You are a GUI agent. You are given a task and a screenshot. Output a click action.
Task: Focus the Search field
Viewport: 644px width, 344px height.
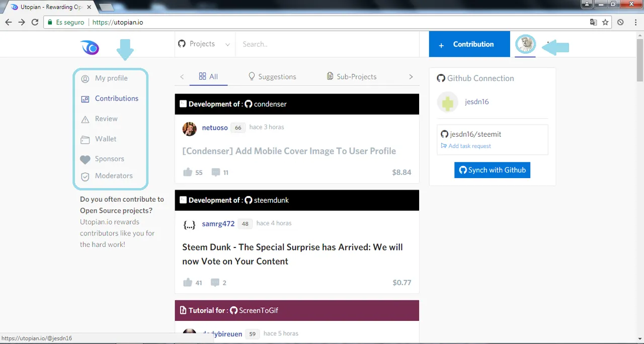coord(327,44)
